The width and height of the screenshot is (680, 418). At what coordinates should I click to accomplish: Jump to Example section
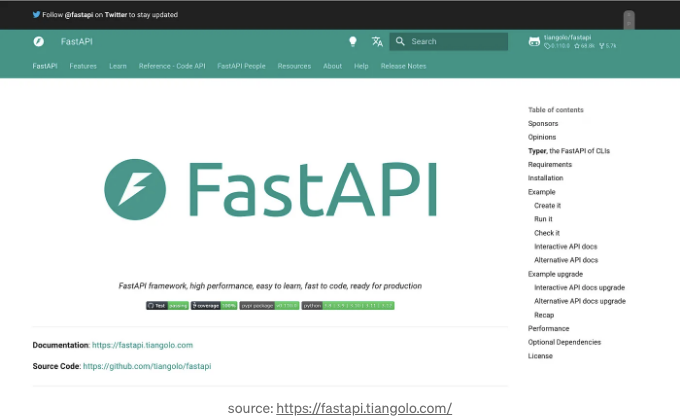(542, 192)
